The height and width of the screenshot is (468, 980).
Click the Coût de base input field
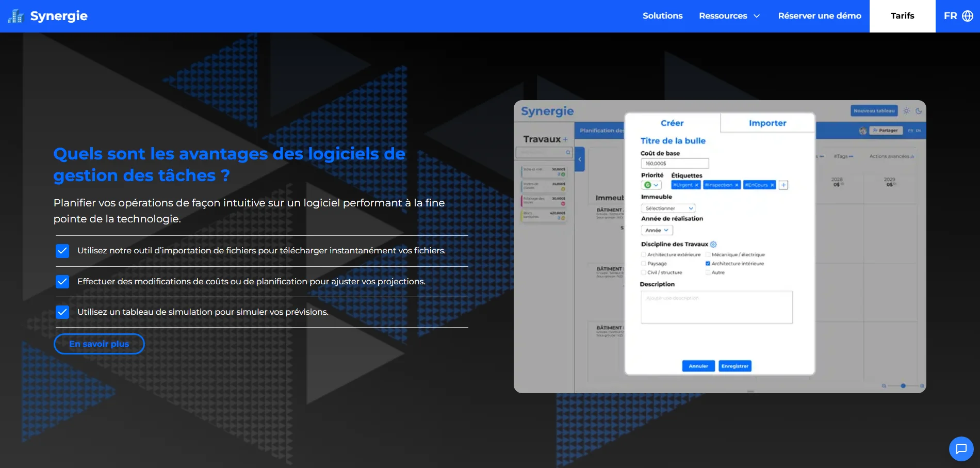click(x=675, y=163)
